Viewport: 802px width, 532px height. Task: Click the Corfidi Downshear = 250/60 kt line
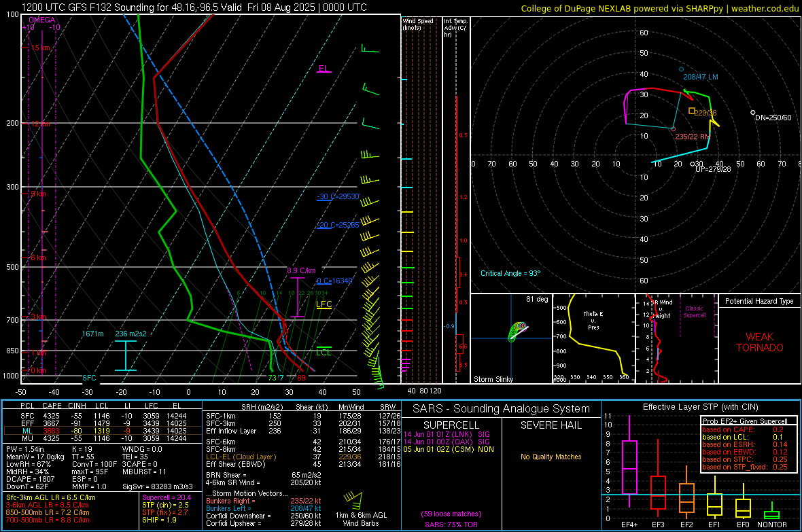264,516
